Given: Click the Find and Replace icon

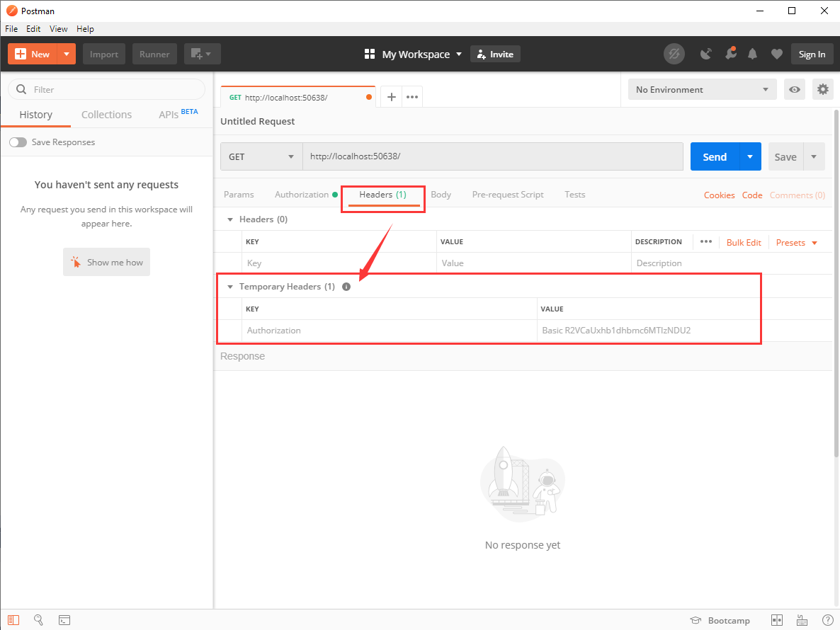Looking at the screenshot, I should tap(39, 620).
